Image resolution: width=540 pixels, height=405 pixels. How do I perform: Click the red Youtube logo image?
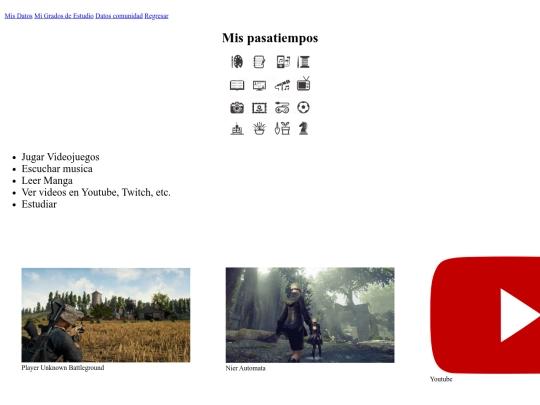point(485,315)
